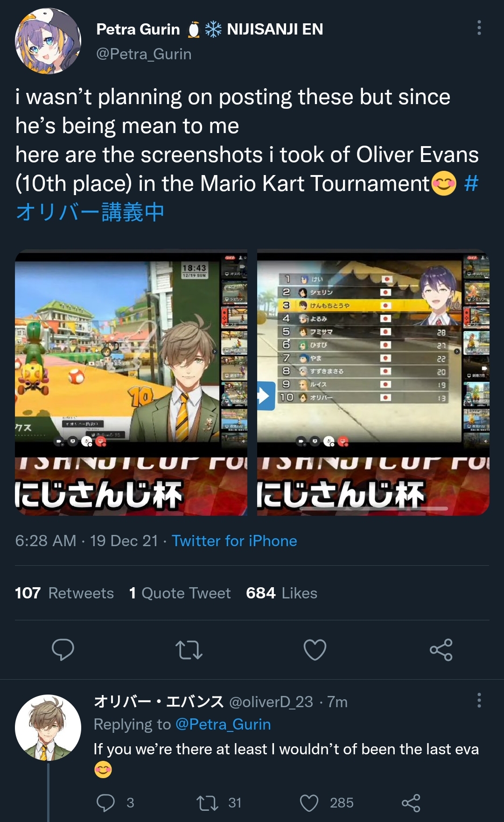Open @Petra_Gurin mention in reply
The width and height of the screenshot is (504, 822).
223,724
